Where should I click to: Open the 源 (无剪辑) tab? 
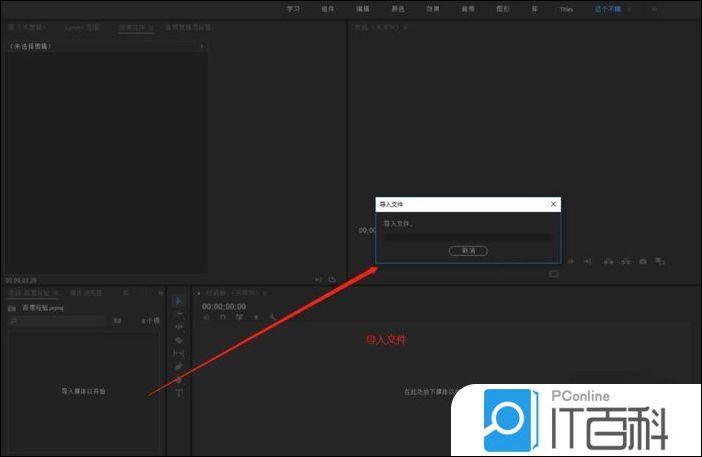tap(27, 28)
